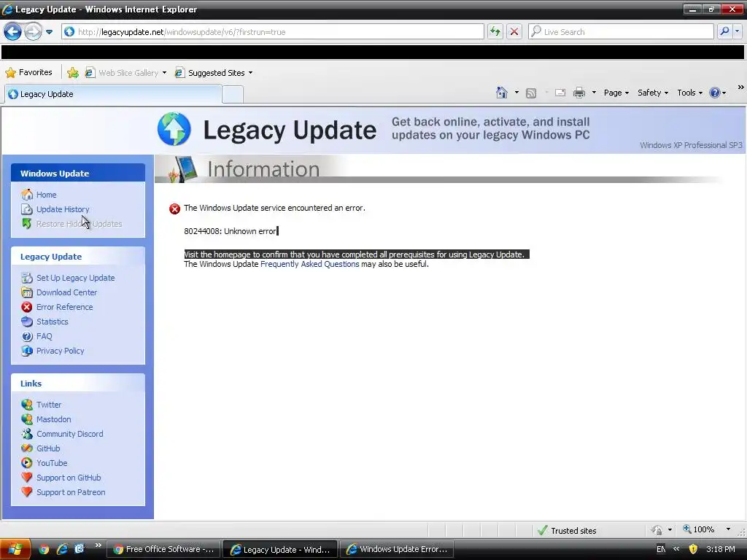Open the Page menu

coord(616,93)
